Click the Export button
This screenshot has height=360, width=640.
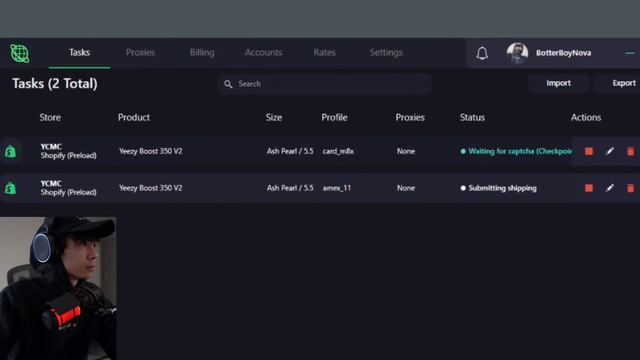(618, 83)
